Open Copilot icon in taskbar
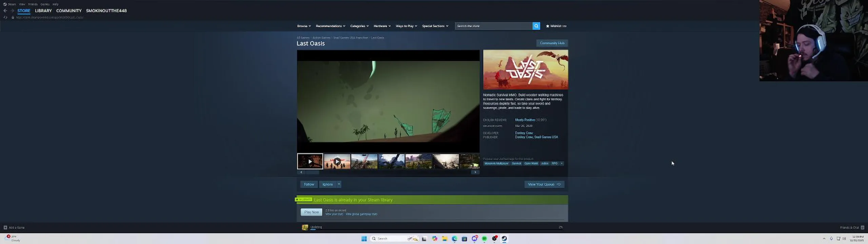 434,239
